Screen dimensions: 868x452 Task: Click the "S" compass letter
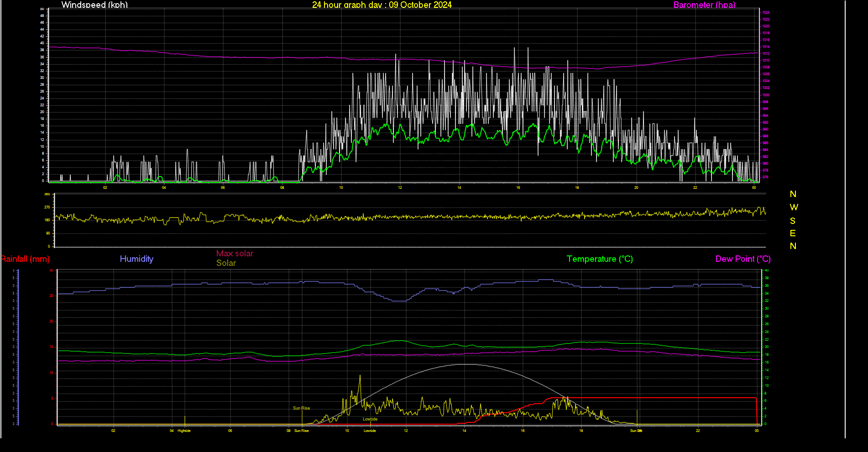tap(793, 221)
